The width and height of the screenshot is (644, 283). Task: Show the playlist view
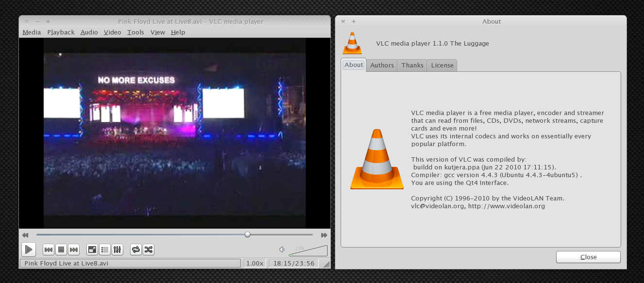pos(104,250)
